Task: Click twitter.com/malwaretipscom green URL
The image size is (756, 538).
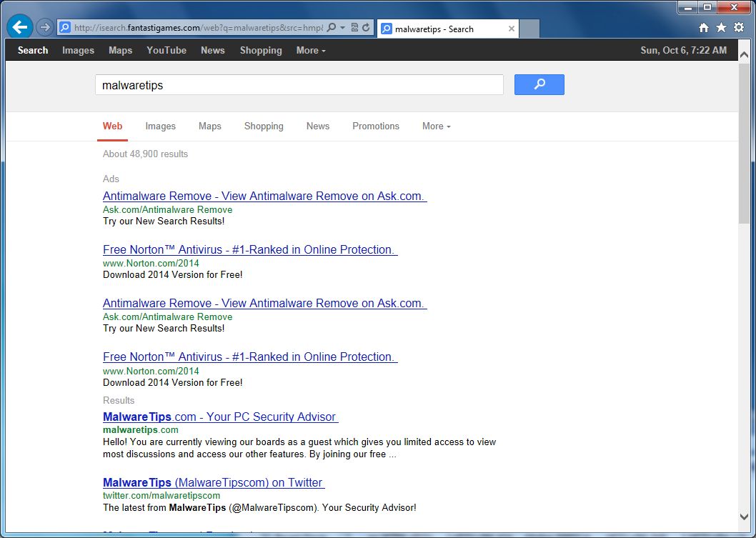Action: tap(161, 495)
